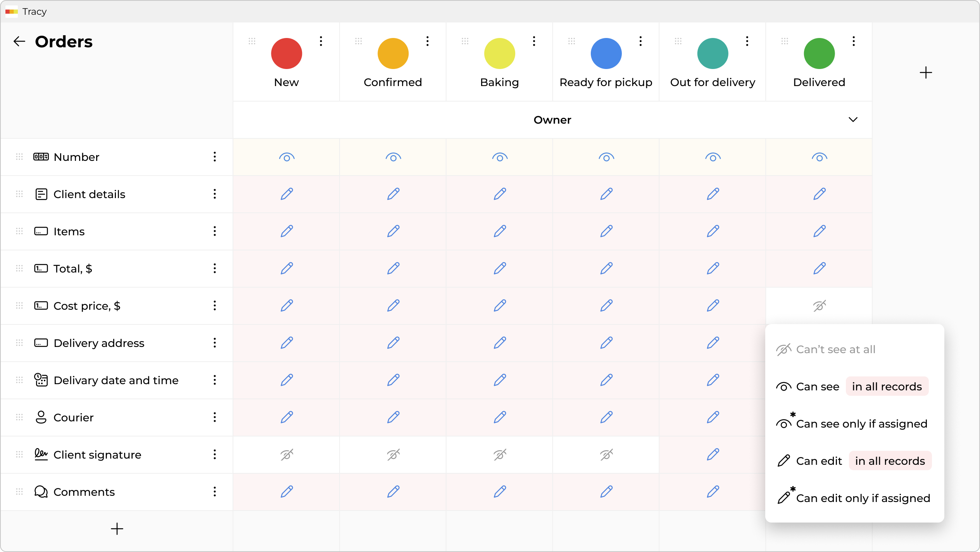The image size is (980, 552).
Task: Click the Number field type icon
Action: tap(40, 157)
